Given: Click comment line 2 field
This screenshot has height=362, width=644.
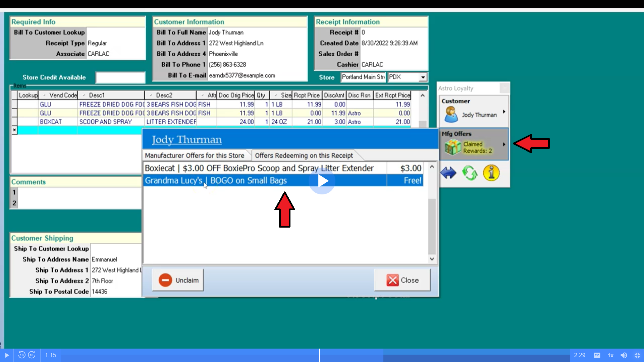Looking at the screenshot, I should coord(80,203).
